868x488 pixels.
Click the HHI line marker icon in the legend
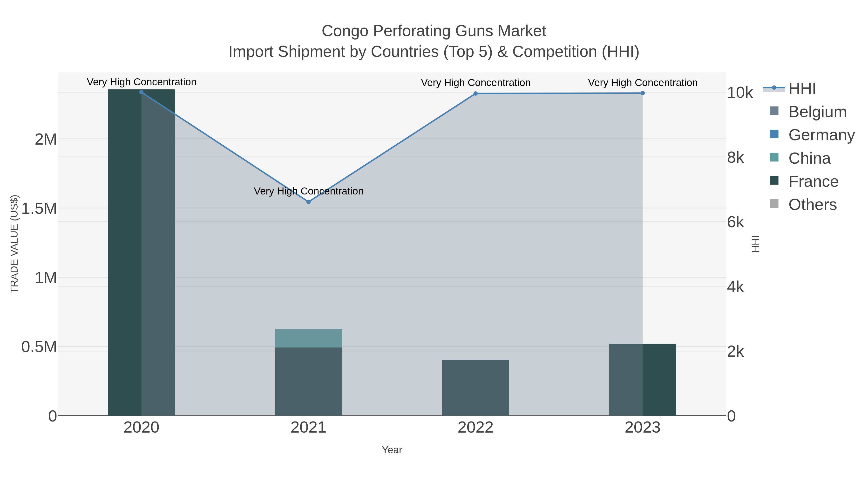[x=774, y=88]
